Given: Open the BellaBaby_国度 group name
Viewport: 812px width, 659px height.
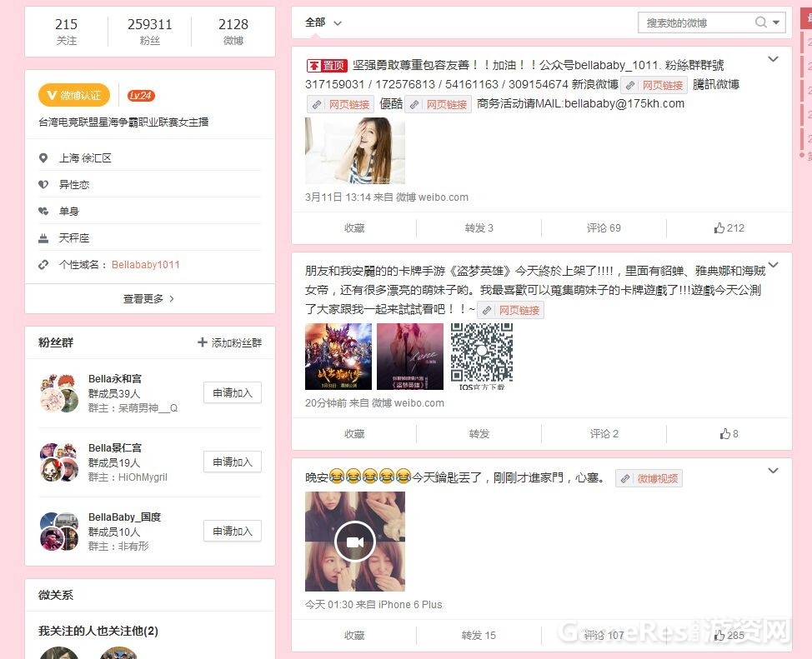Looking at the screenshot, I should click(x=125, y=517).
